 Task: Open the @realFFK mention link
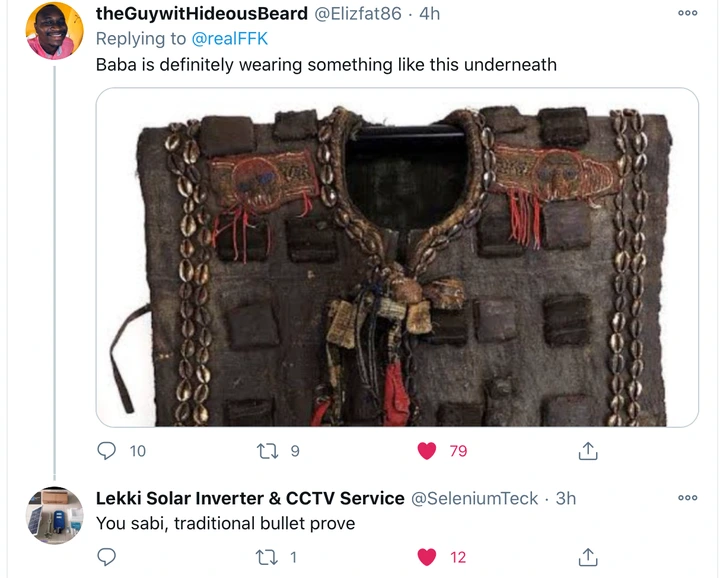coord(229,39)
